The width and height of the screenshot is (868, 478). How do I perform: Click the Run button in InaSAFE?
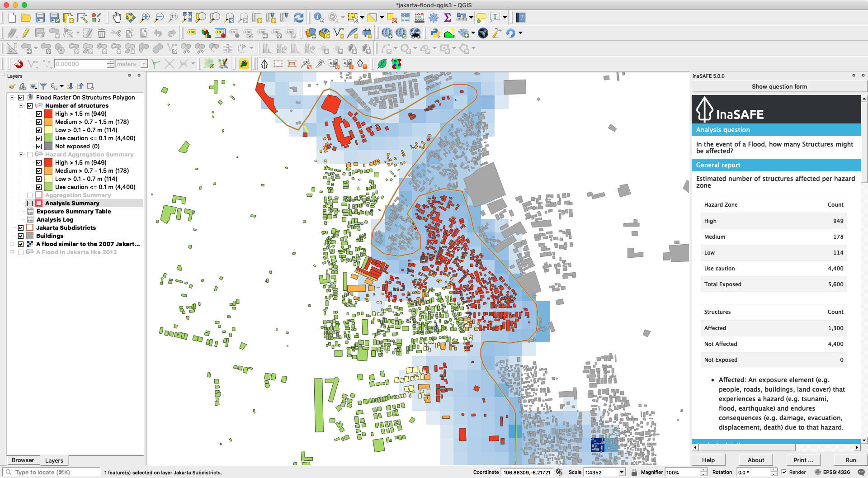tap(850, 460)
